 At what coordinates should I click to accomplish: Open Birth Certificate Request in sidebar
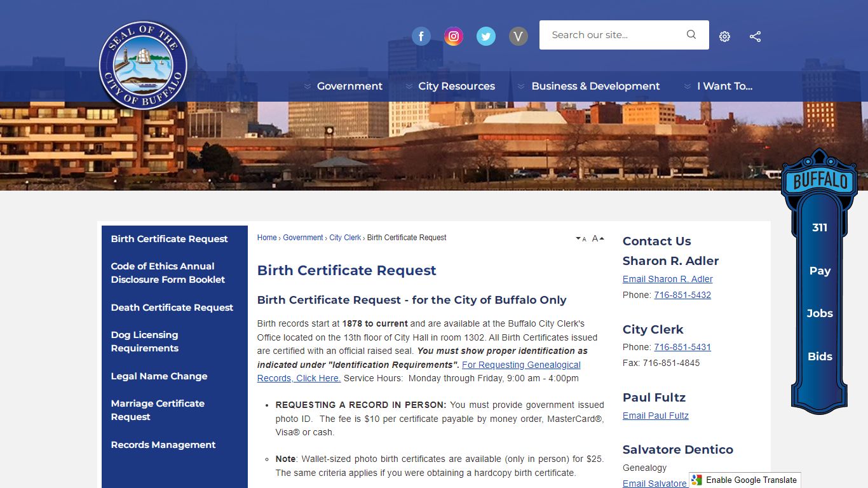(x=169, y=239)
